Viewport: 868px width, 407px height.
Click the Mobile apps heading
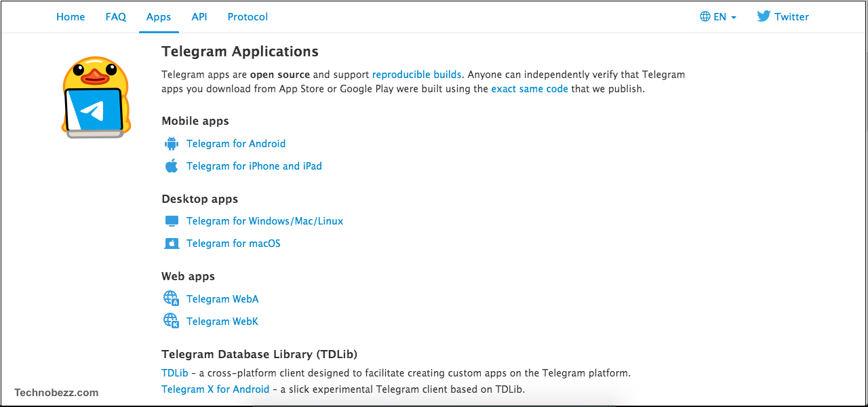pos(195,121)
